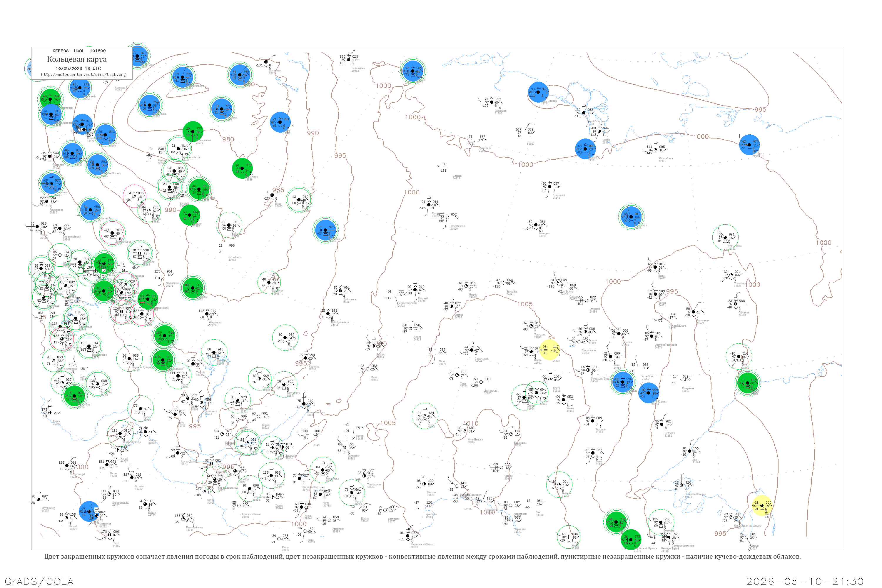882x588 pixels.
Task: Click the Якутск 24959 station label
Action: tap(592, 342)
